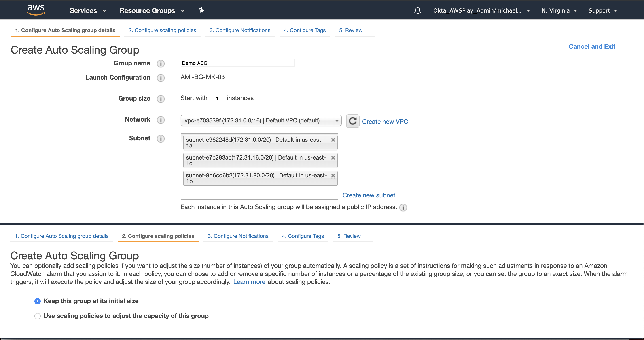Remove subnet-e962248d us-east-1a from selection

click(333, 140)
